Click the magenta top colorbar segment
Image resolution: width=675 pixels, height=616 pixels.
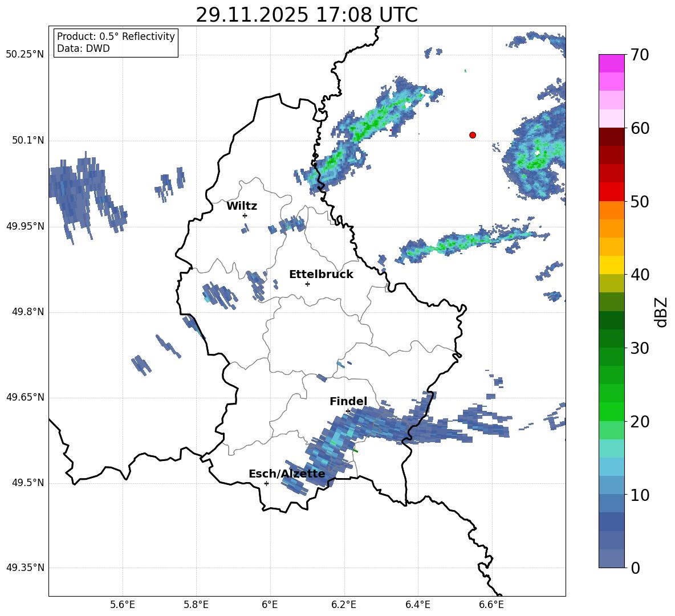point(612,63)
